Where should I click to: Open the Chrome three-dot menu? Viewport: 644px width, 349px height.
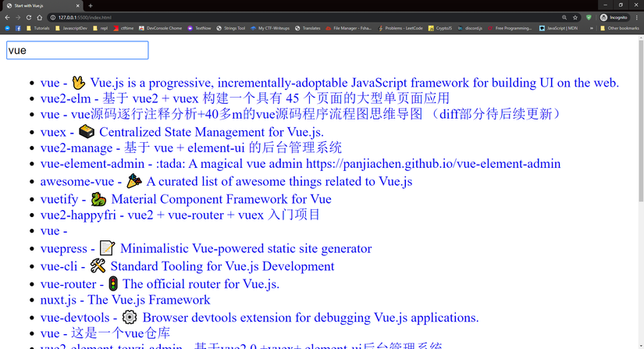pos(637,18)
